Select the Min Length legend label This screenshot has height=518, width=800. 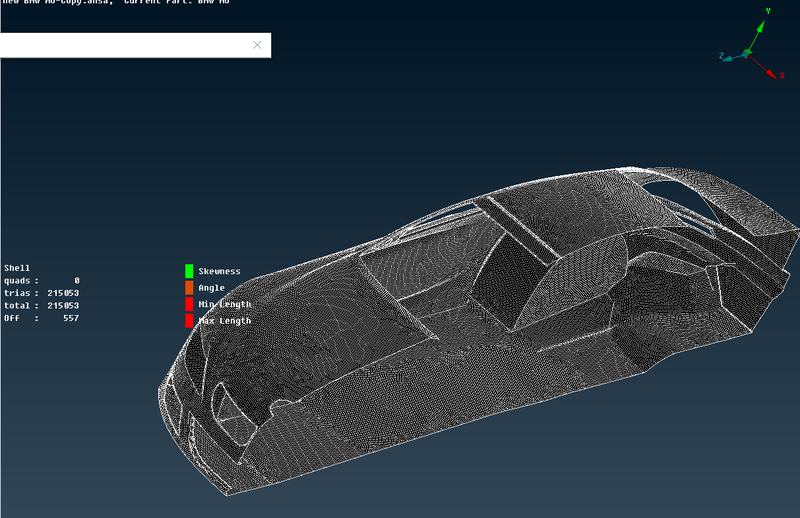click(224, 304)
